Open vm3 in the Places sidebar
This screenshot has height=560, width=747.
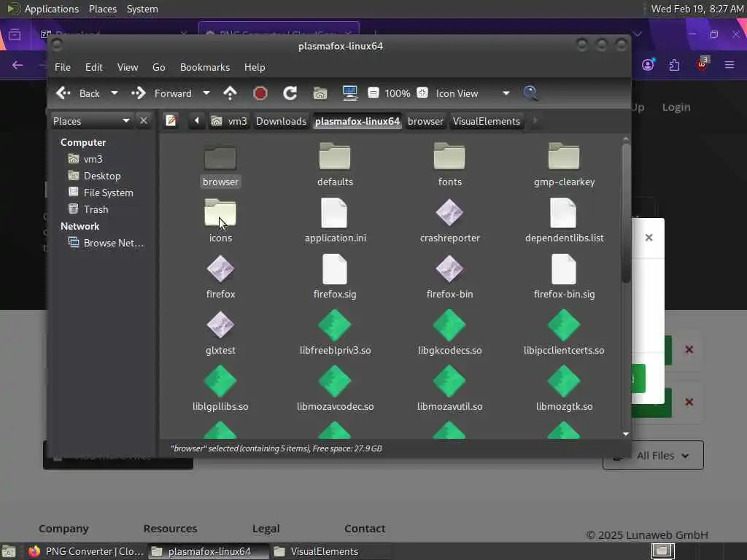click(85, 159)
